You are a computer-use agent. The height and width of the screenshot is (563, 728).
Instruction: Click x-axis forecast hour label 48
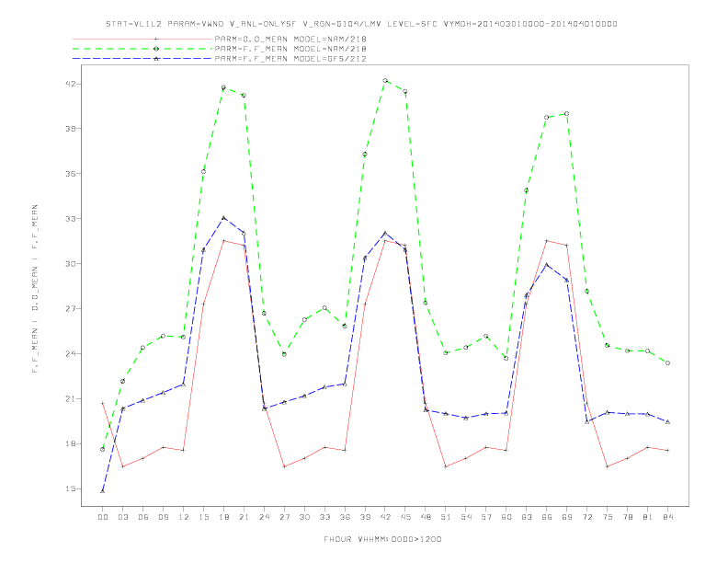coord(426,517)
